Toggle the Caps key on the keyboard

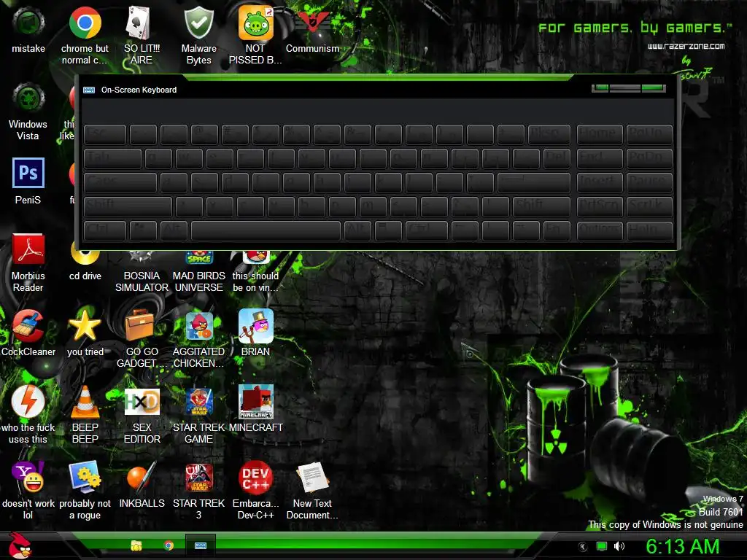pyautogui.click(x=120, y=183)
